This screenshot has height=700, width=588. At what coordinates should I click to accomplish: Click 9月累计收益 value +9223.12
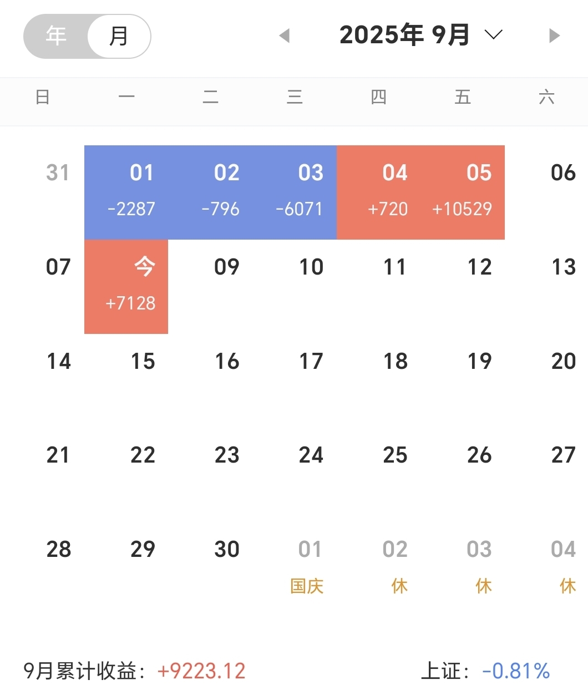click(x=201, y=671)
